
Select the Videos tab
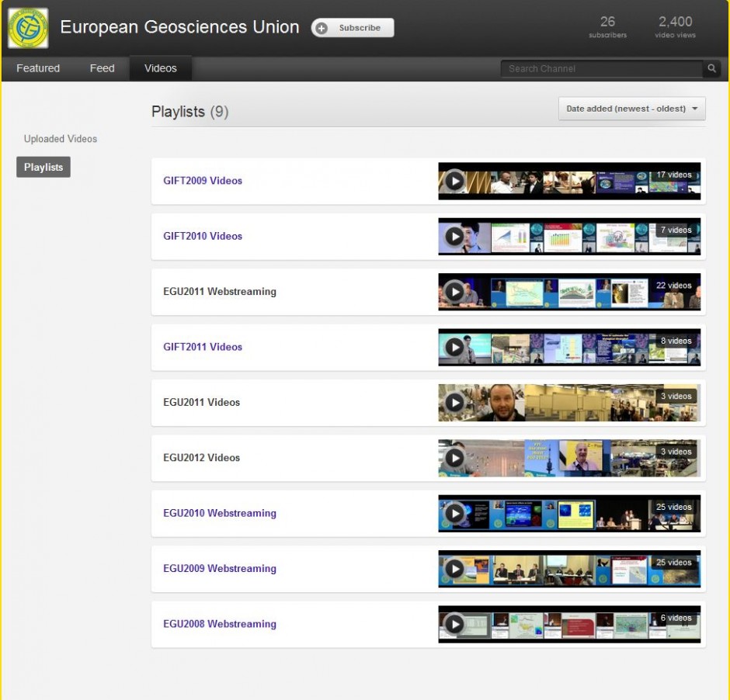click(161, 68)
